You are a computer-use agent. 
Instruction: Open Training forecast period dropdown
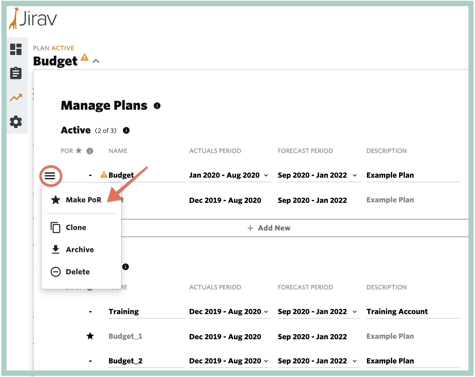click(319, 312)
